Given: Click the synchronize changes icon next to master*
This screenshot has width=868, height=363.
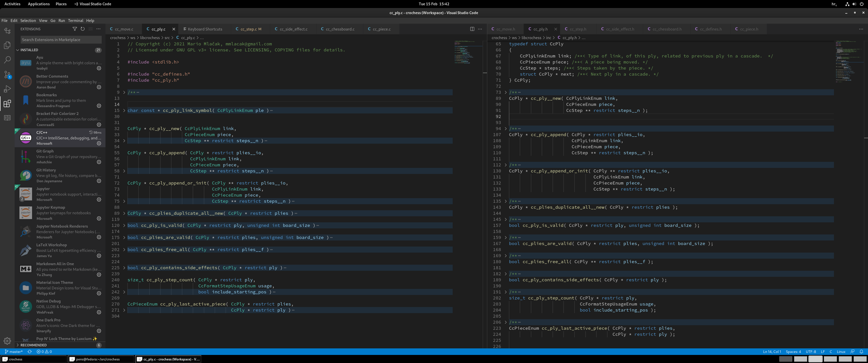Looking at the screenshot, I should pyautogui.click(x=30, y=352).
